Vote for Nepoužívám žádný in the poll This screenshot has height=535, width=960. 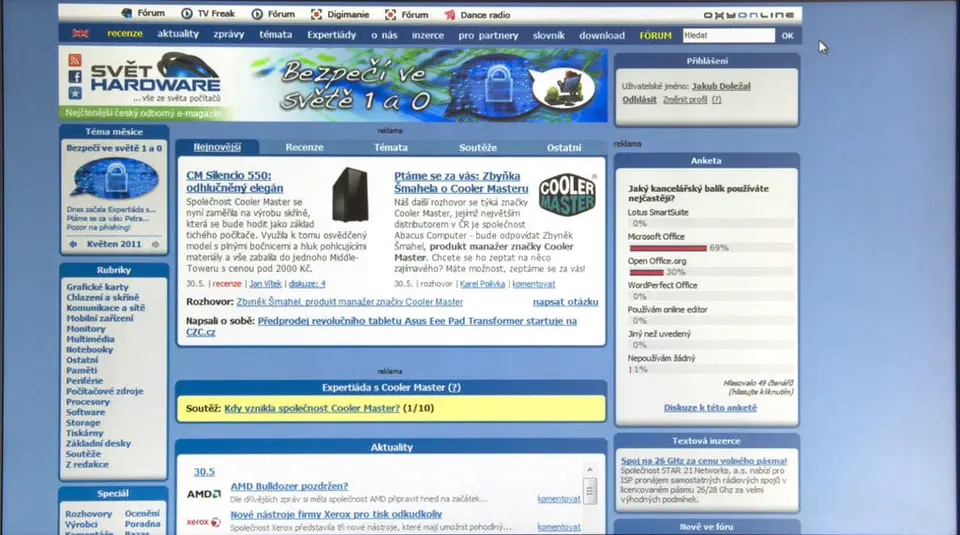click(661, 358)
